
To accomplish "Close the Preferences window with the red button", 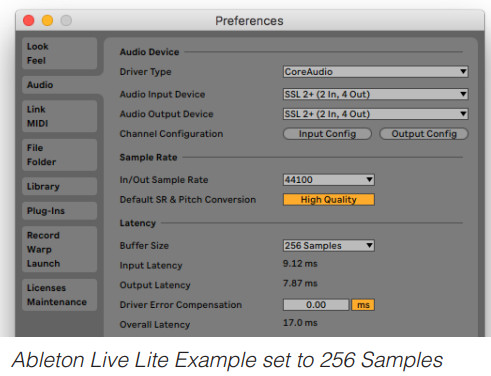I will click(29, 20).
